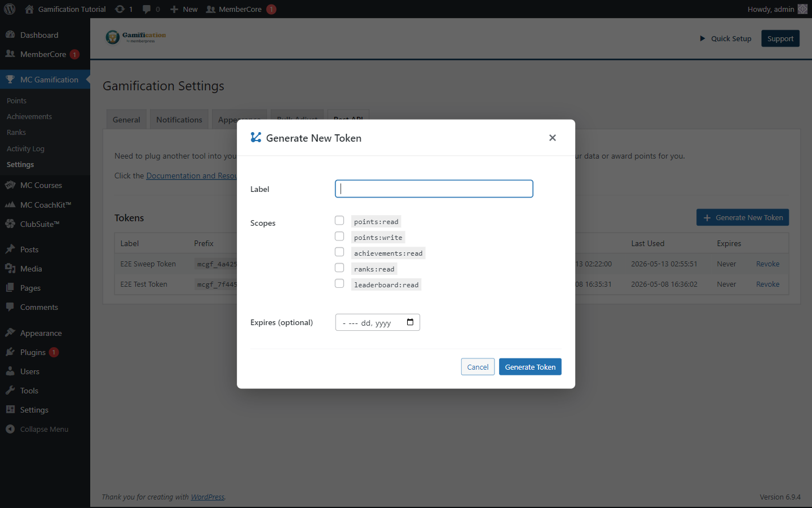The width and height of the screenshot is (812, 508).
Task: Open the Documentation and Resources link
Action: pos(191,176)
